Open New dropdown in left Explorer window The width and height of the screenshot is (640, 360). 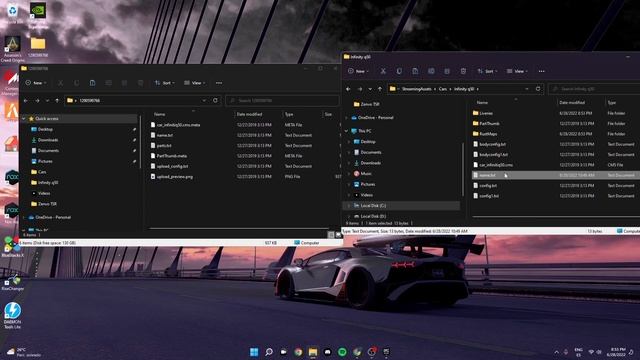pos(36,83)
